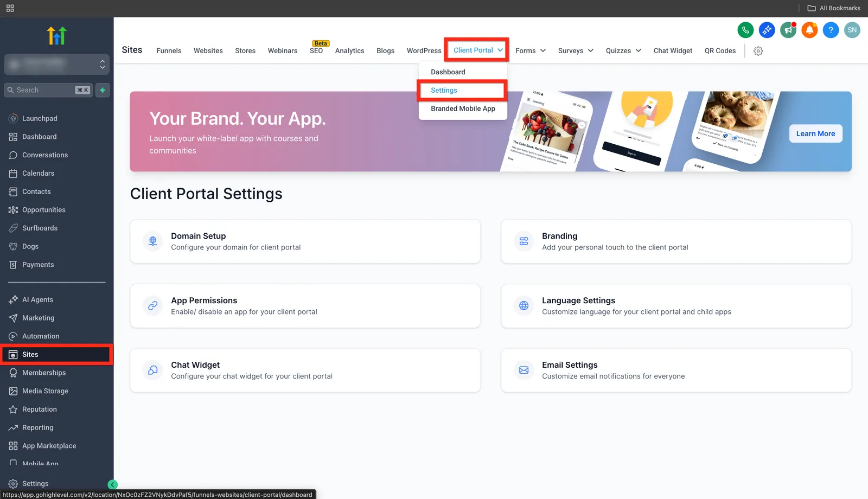Click the Calendars icon in sidebar
868x499 pixels.
click(x=14, y=174)
